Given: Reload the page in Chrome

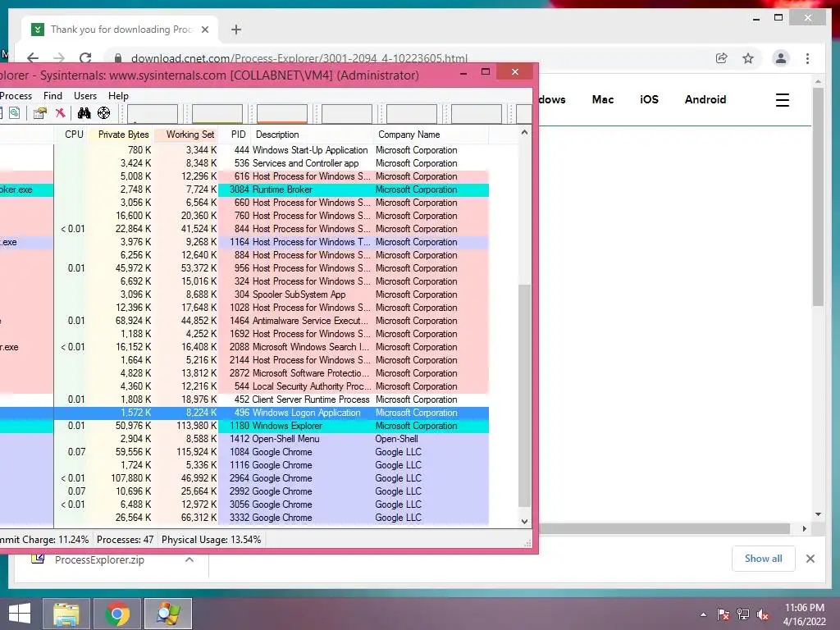Looking at the screenshot, I should [85, 58].
